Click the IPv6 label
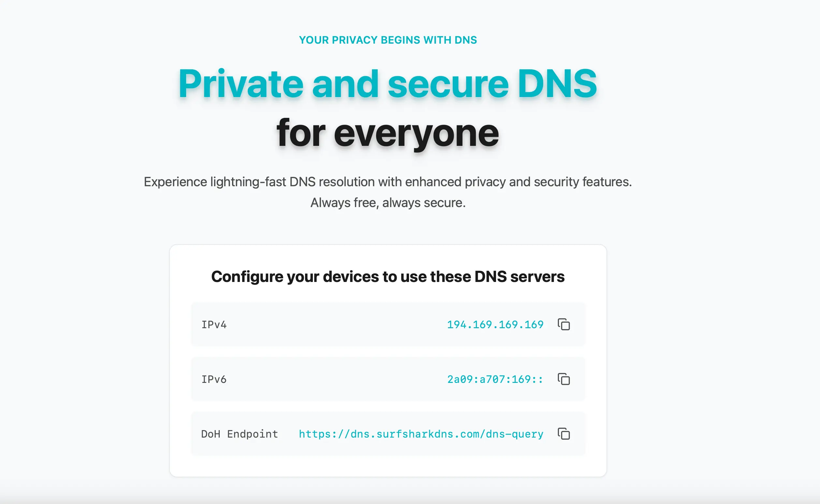This screenshot has width=820, height=504. [x=214, y=379]
